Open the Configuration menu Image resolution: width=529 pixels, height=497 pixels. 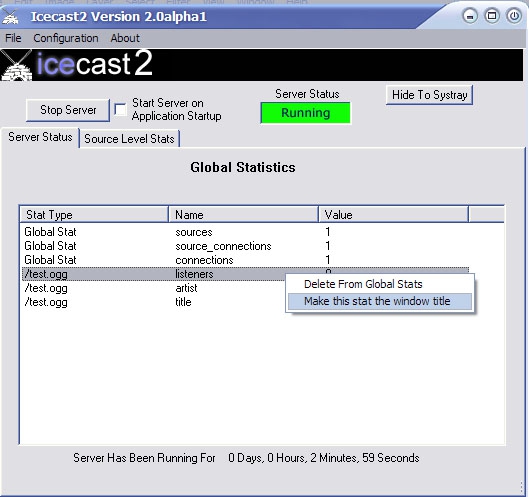point(66,38)
